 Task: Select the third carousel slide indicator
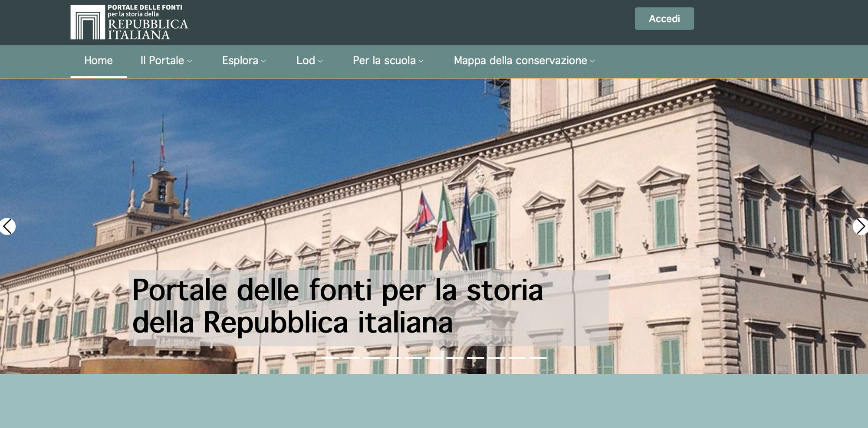pyautogui.click(x=372, y=358)
